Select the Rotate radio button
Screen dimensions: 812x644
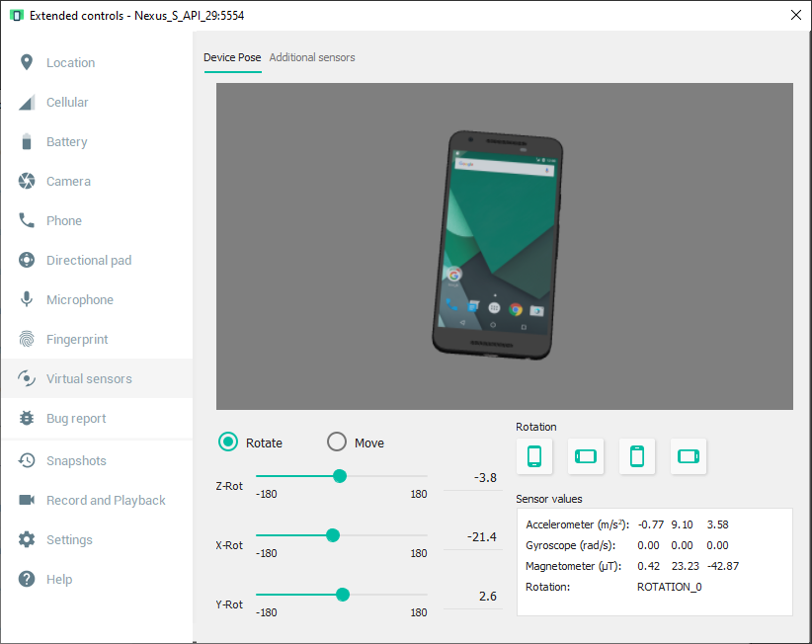tap(229, 443)
